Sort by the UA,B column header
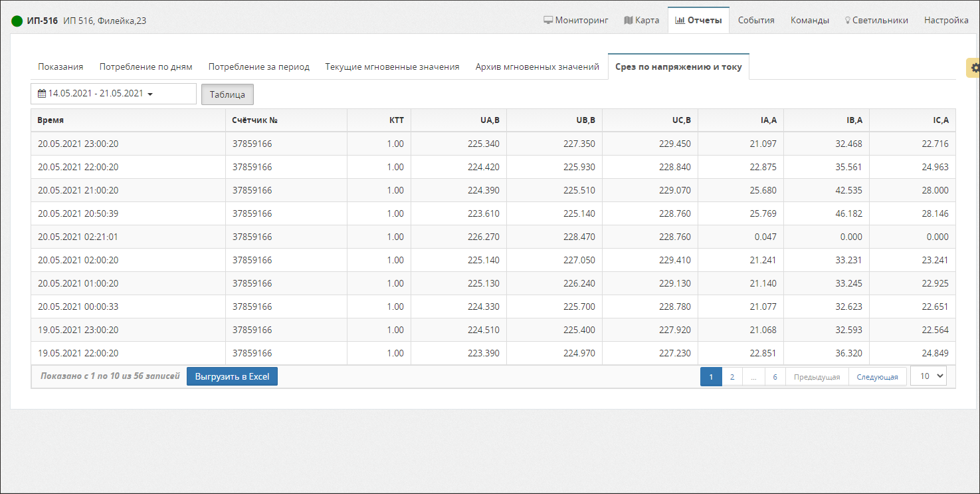980x494 pixels. click(x=489, y=120)
